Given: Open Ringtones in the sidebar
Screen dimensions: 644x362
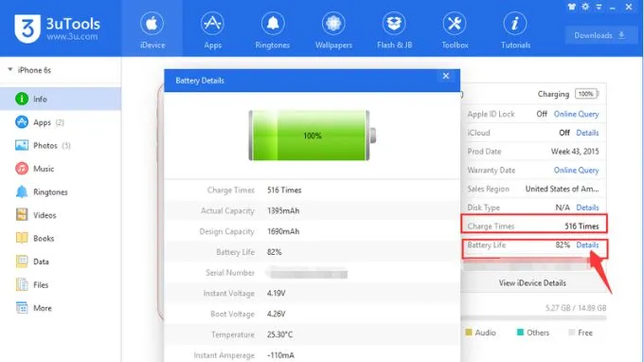Looking at the screenshot, I should (x=61, y=191).
